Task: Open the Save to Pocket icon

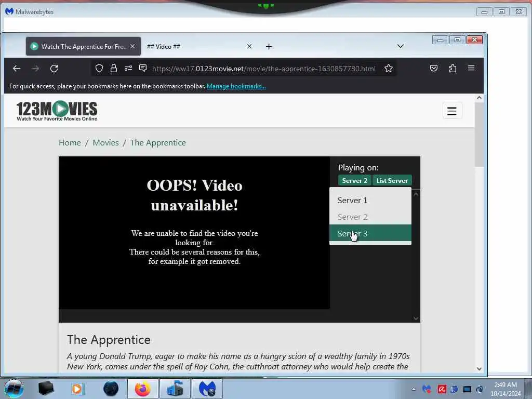Action: point(434,68)
